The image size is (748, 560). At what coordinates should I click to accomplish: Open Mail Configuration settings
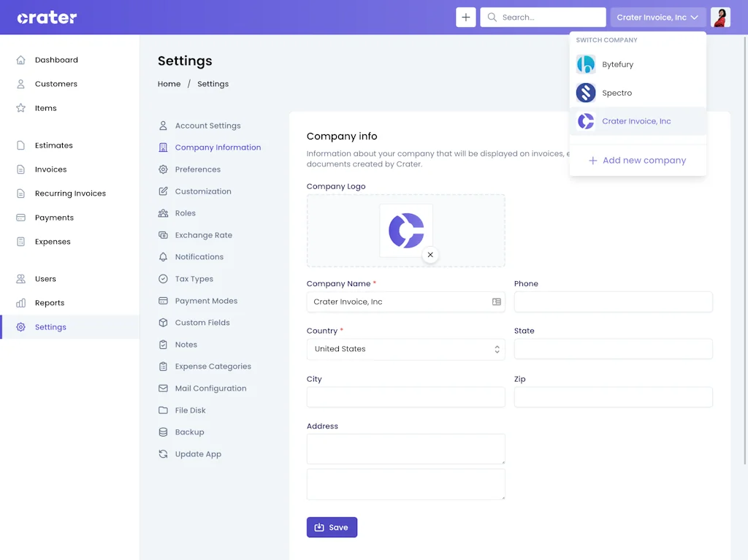click(x=210, y=388)
